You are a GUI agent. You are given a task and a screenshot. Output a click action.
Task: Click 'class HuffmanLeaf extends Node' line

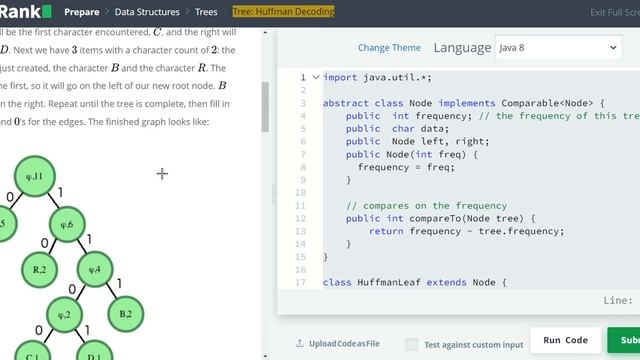pyautogui.click(x=415, y=282)
